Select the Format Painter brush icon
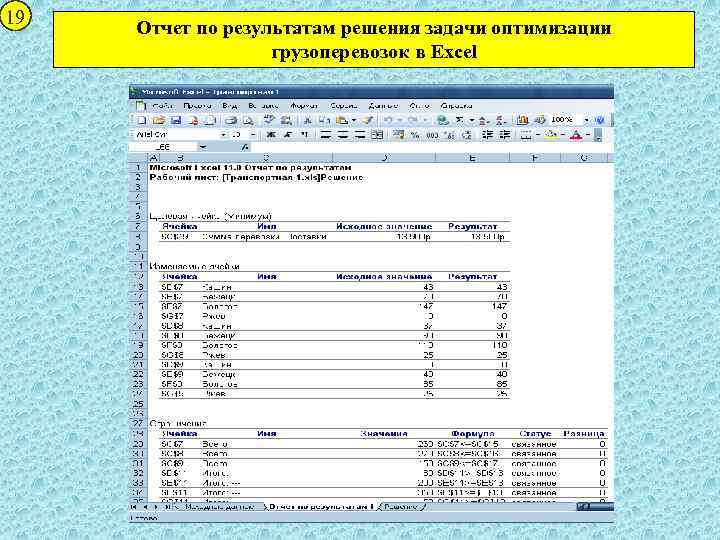The width and height of the screenshot is (720, 540). [x=367, y=120]
